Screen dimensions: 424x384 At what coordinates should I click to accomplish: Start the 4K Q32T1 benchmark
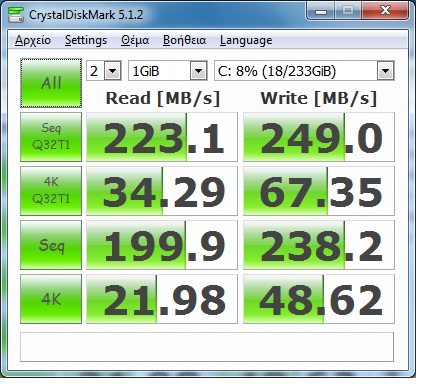[51, 191]
